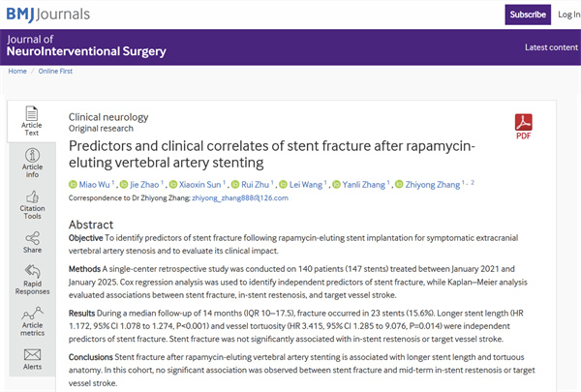
Task: Click the Subscribe button
Action: pyautogui.click(x=528, y=15)
